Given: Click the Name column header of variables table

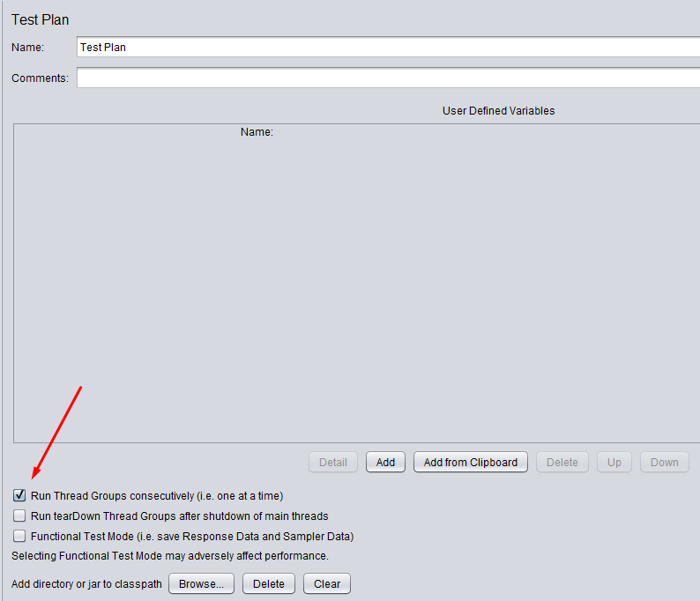Looking at the screenshot, I should (x=257, y=132).
